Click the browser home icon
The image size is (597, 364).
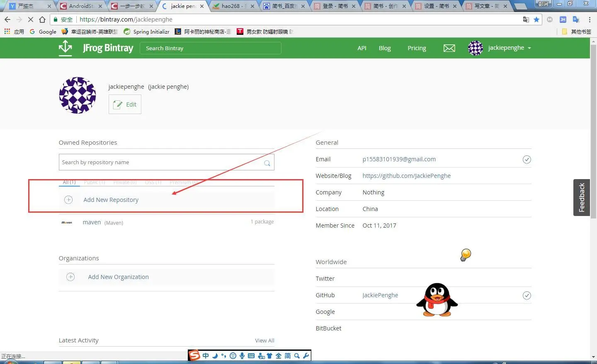(42, 19)
